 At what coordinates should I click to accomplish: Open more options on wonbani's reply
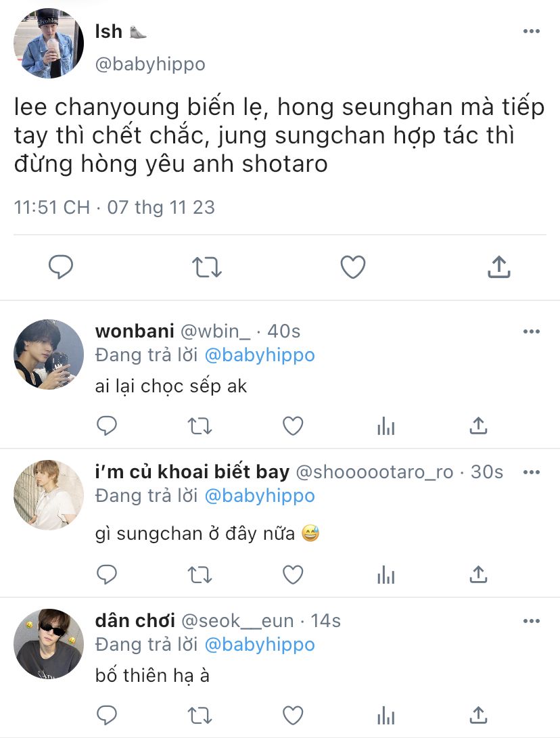[532, 331]
